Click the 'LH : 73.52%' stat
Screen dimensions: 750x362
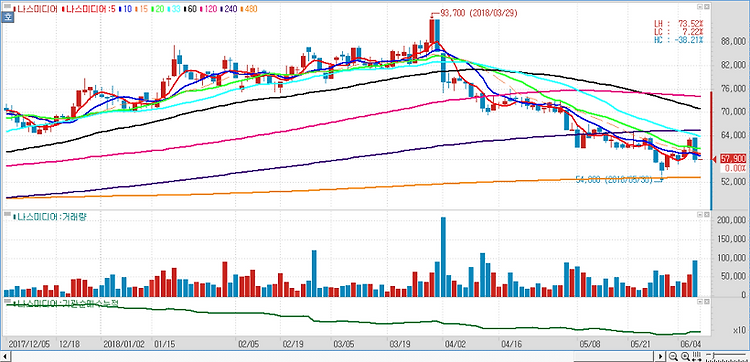point(678,23)
